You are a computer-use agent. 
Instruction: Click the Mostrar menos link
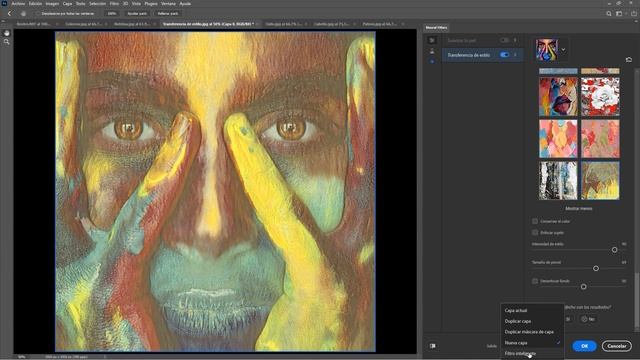[578, 208]
